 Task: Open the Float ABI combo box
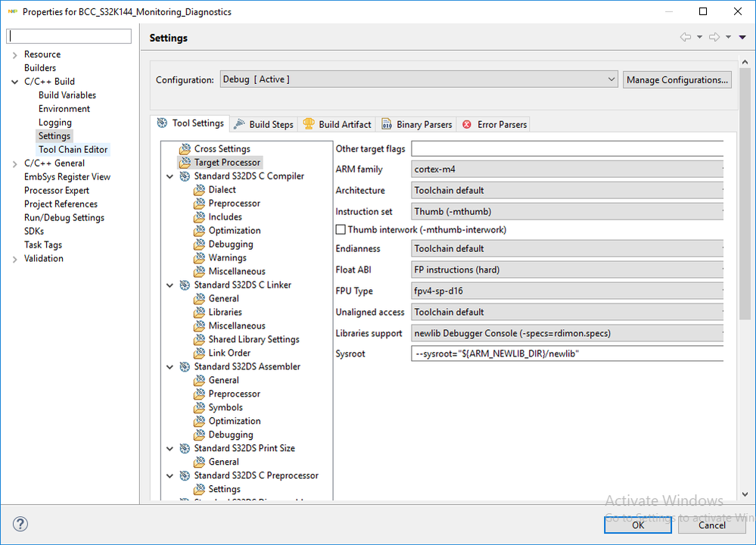click(x=567, y=269)
